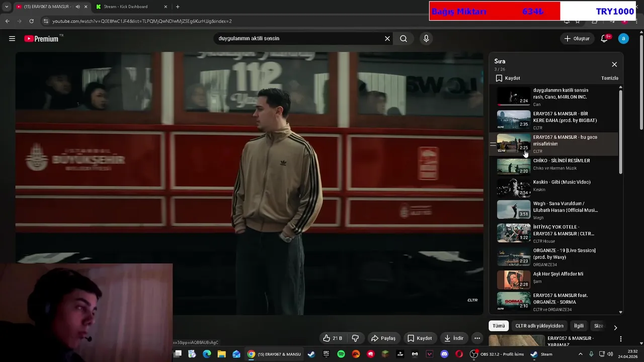
Task: Click the magnifier search button
Action: click(x=404, y=39)
